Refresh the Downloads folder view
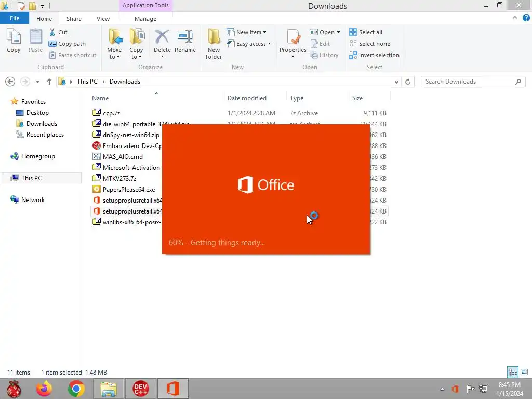 408,82
